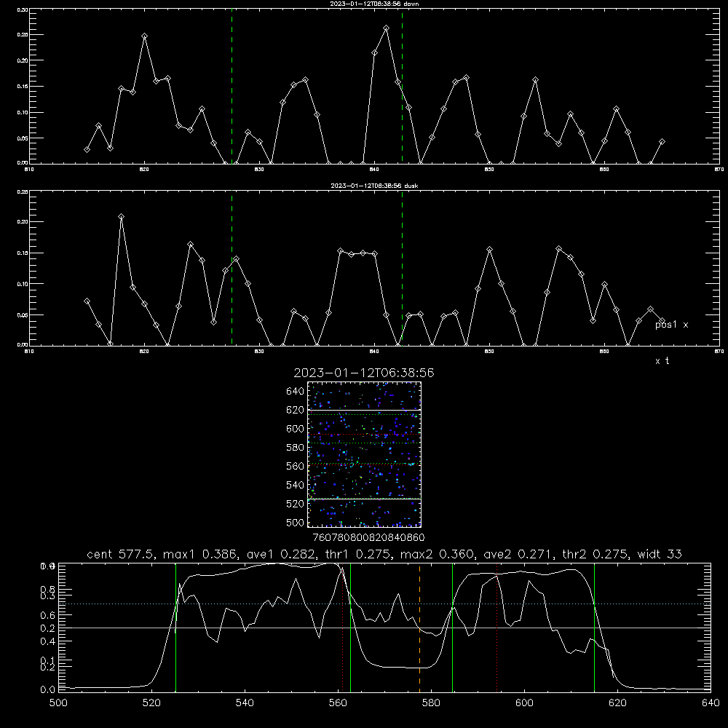The width and height of the screenshot is (728, 728).
Task: Click the 'widt 33' value
Action: (x=660, y=554)
